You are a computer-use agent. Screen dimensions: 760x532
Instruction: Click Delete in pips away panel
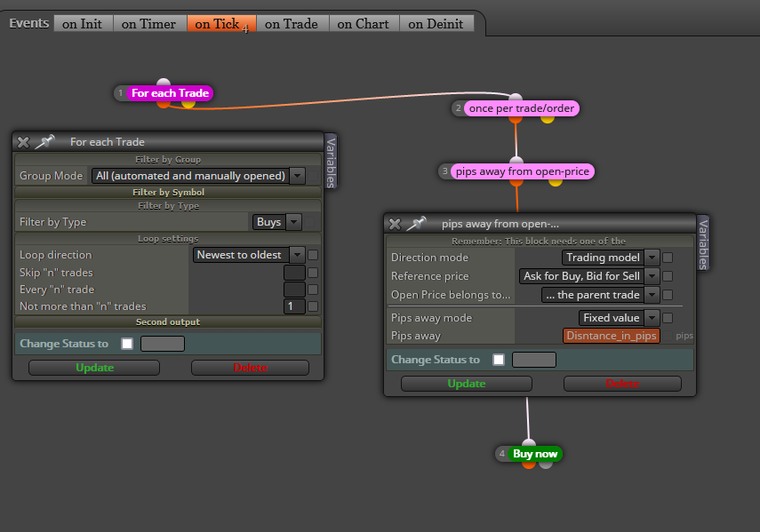(622, 384)
